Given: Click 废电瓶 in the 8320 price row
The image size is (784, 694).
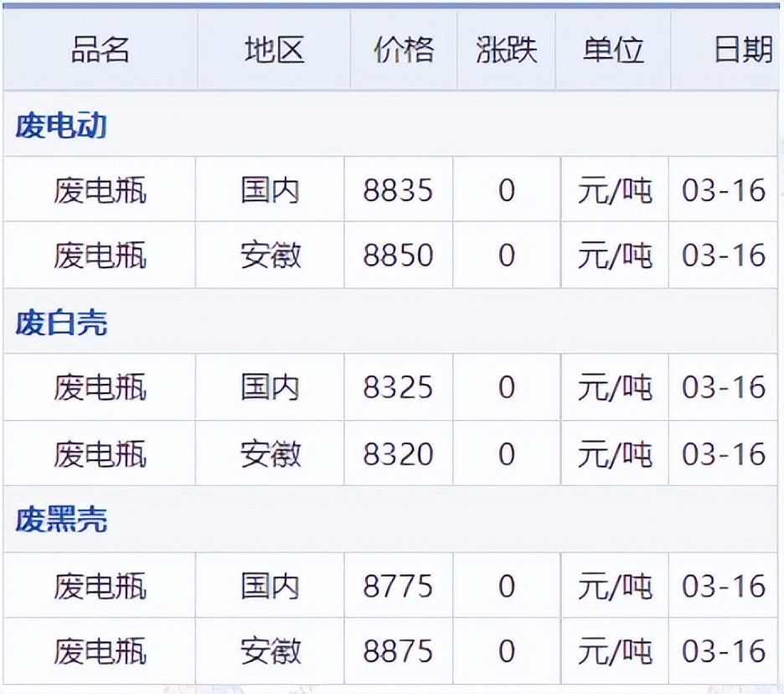Looking at the screenshot, I should tap(100, 453).
